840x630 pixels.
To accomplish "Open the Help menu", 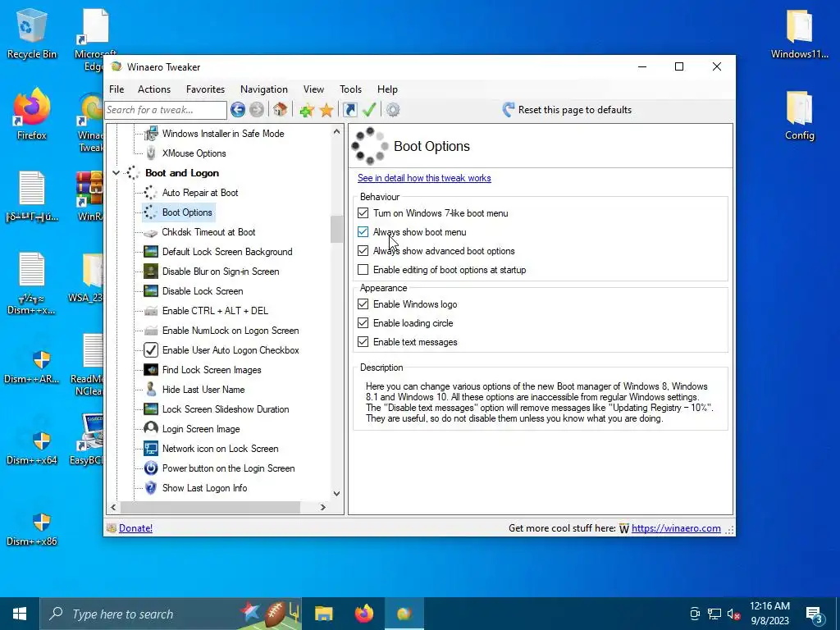I will (x=387, y=89).
